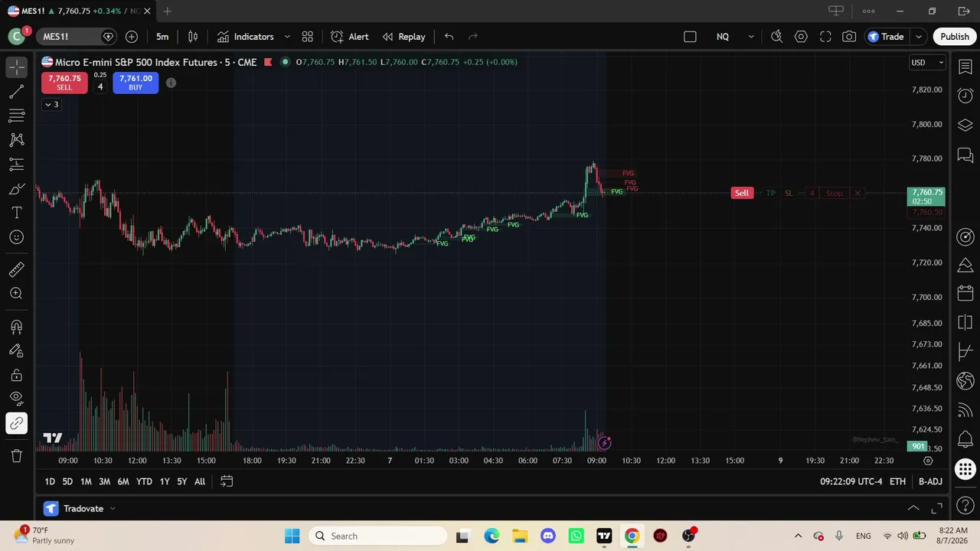Image resolution: width=980 pixels, height=551 pixels.
Task: Expand the Indicators favorites chevron
Action: click(x=287, y=37)
